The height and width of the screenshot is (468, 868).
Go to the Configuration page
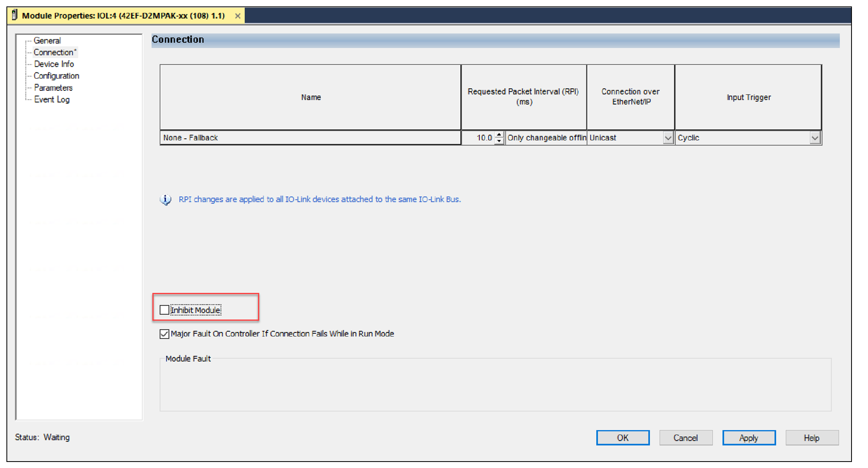56,76
